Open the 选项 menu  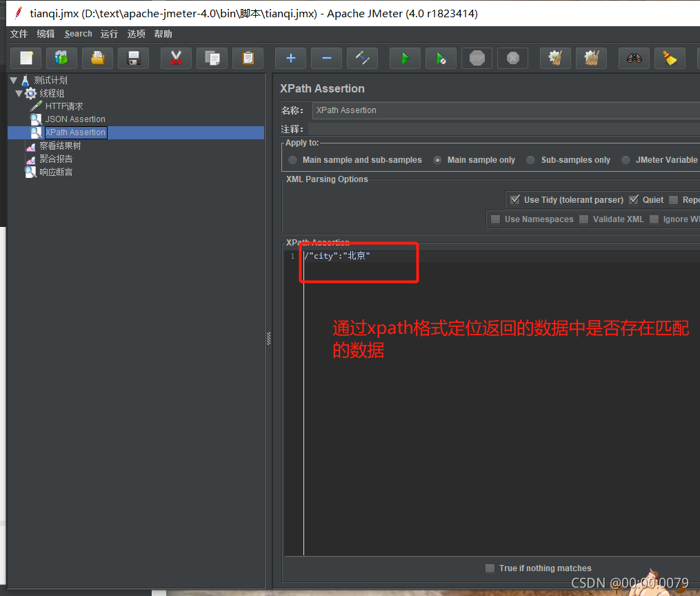point(136,34)
